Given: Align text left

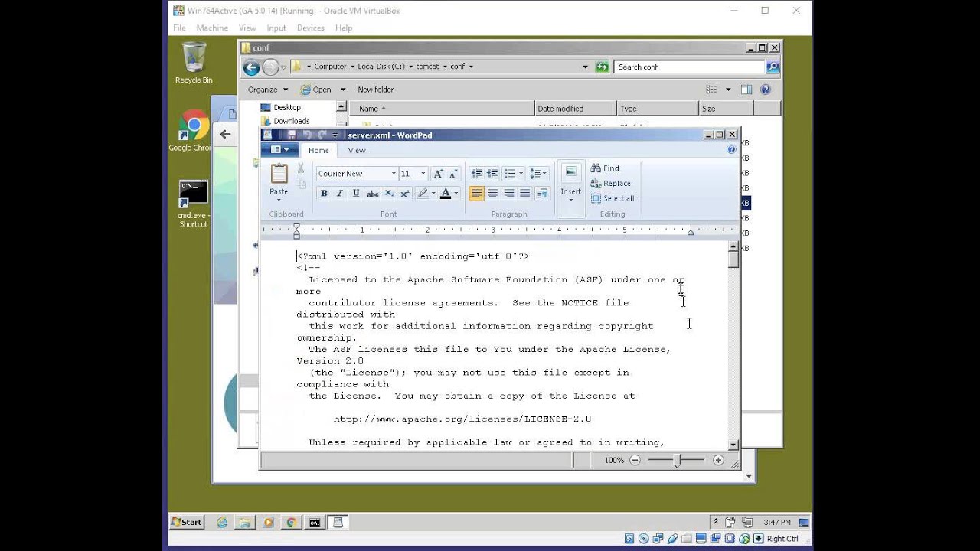Looking at the screenshot, I should (476, 194).
